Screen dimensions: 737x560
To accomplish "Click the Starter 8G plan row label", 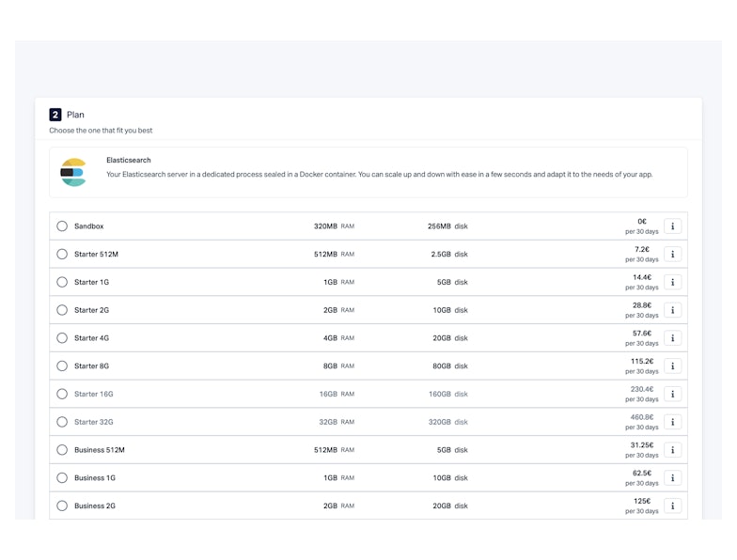I will (91, 366).
